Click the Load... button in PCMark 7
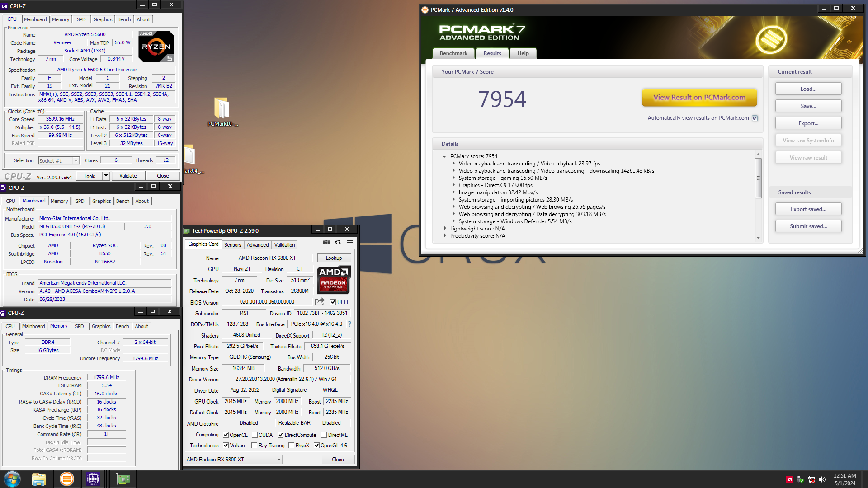The image size is (868, 488). pyautogui.click(x=808, y=89)
